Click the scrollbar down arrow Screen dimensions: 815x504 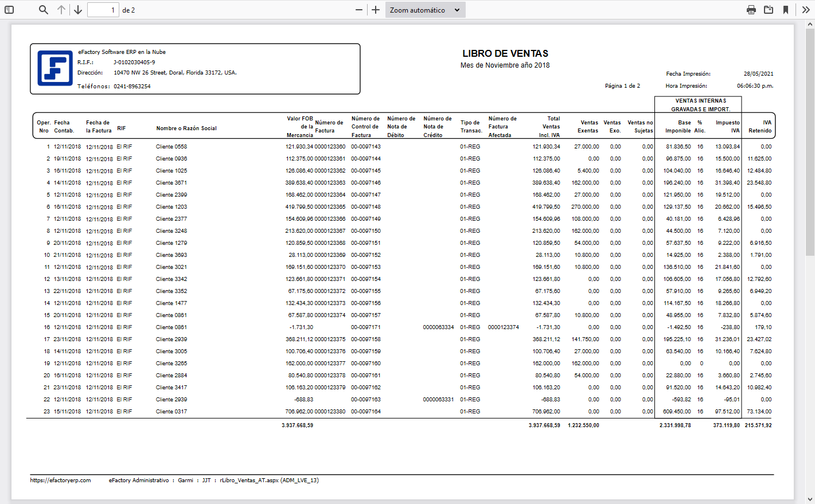click(x=810, y=499)
